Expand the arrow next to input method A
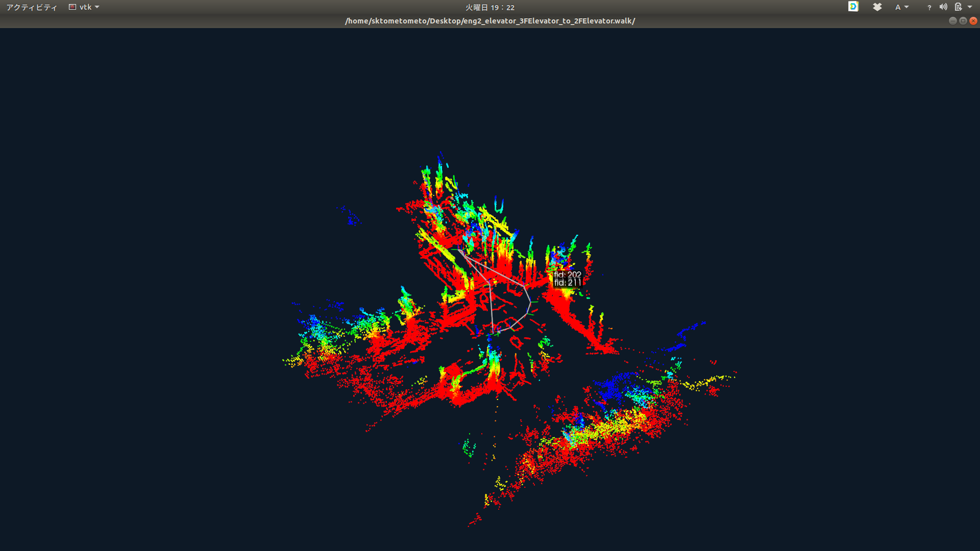Screen dimensions: 980x551 click(906, 7)
